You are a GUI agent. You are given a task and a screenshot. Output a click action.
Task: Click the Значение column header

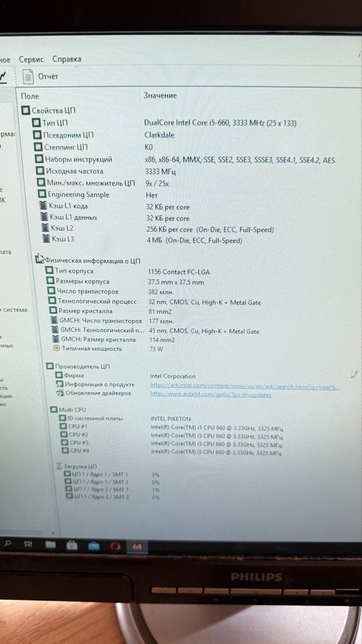(x=160, y=95)
